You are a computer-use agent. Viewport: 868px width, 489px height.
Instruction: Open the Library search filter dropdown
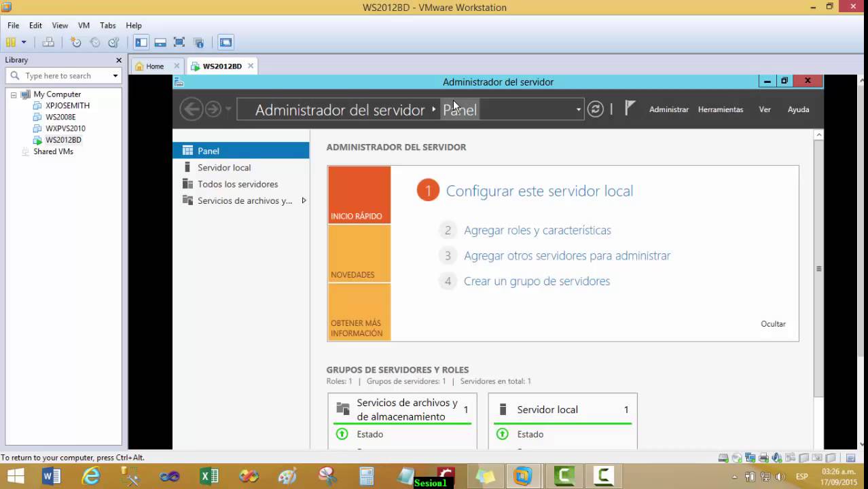coord(115,76)
